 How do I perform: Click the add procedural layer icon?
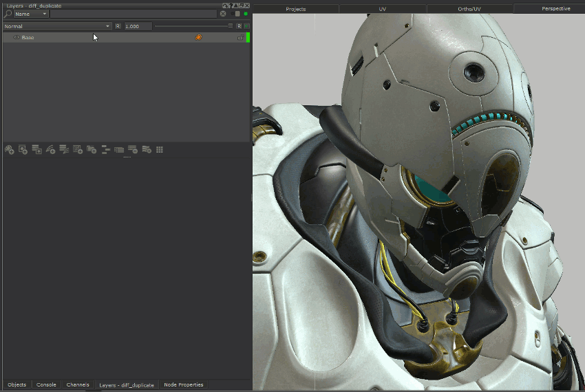tap(78, 149)
